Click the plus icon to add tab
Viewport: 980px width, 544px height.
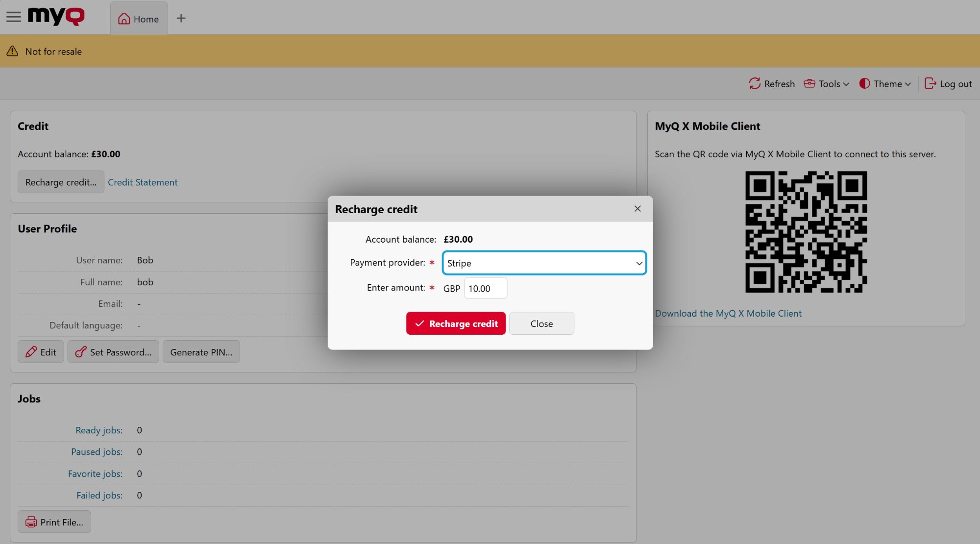pyautogui.click(x=181, y=19)
